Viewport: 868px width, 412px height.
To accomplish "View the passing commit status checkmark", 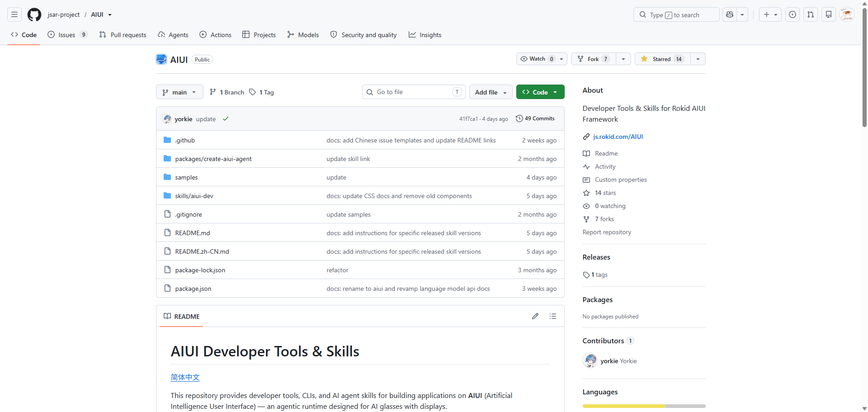I will coord(226,119).
